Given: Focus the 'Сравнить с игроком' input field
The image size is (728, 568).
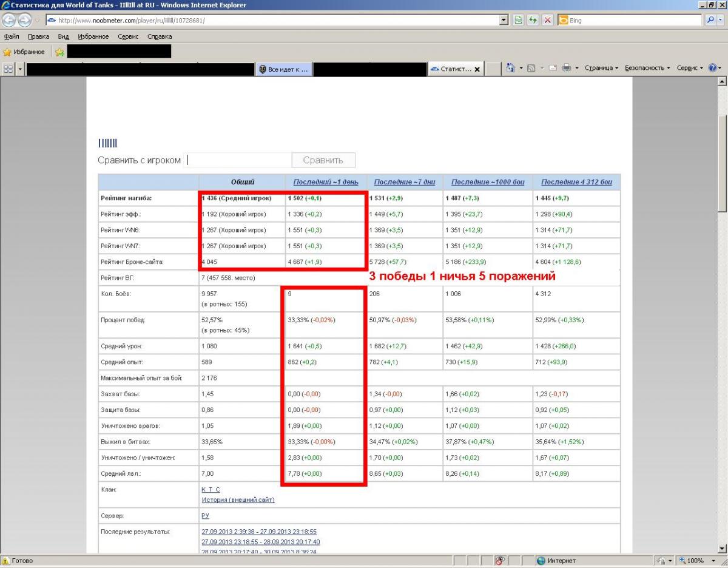Looking at the screenshot, I should coord(238,160).
